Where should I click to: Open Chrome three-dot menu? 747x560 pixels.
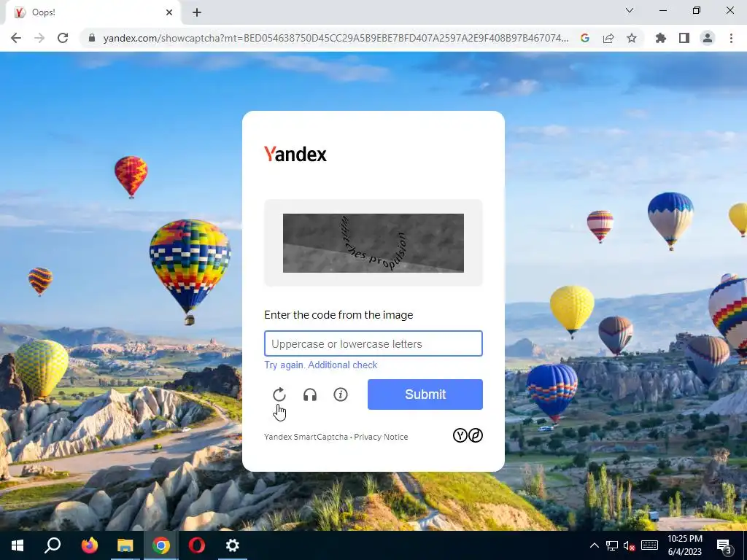731,38
